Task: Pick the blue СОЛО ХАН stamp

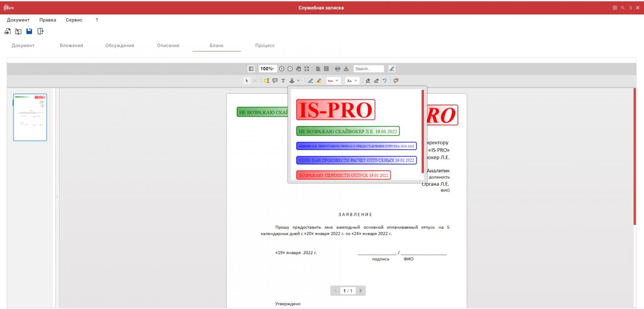Action: point(356,160)
